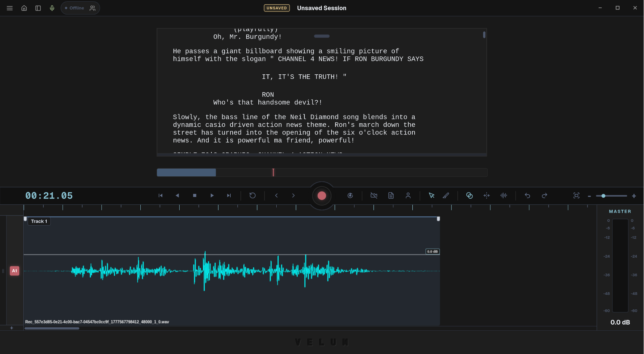Click the script panel drag handle pill
The height and width of the screenshot is (354, 644).
point(322,36)
